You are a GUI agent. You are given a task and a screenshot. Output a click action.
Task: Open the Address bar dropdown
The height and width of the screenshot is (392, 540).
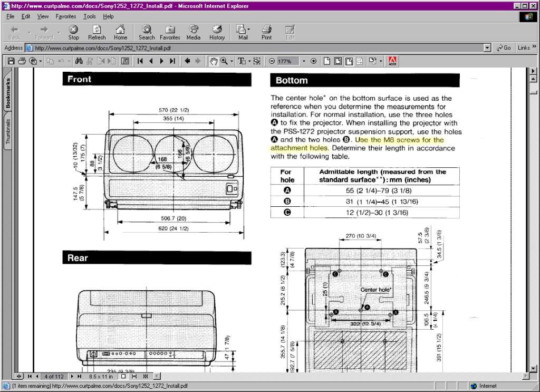point(487,48)
